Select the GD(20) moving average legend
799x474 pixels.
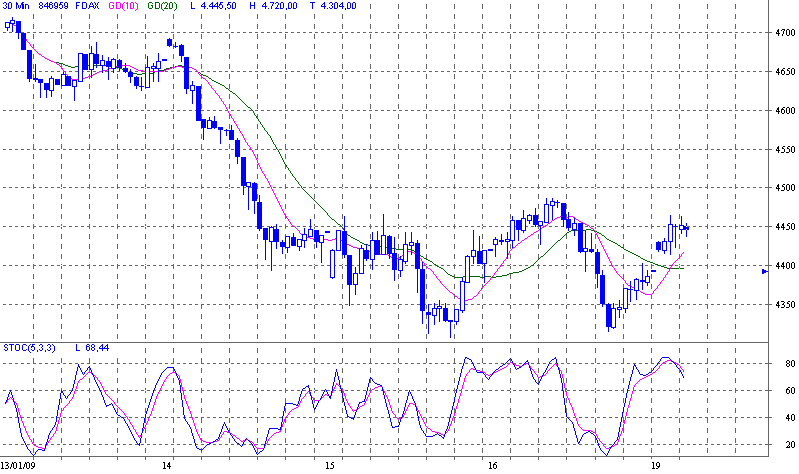162,6
